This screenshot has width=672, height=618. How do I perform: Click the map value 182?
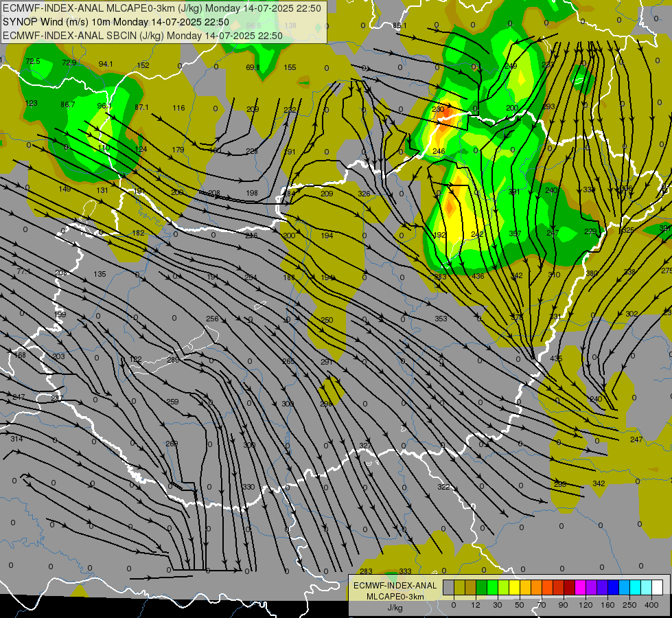pos(138,233)
